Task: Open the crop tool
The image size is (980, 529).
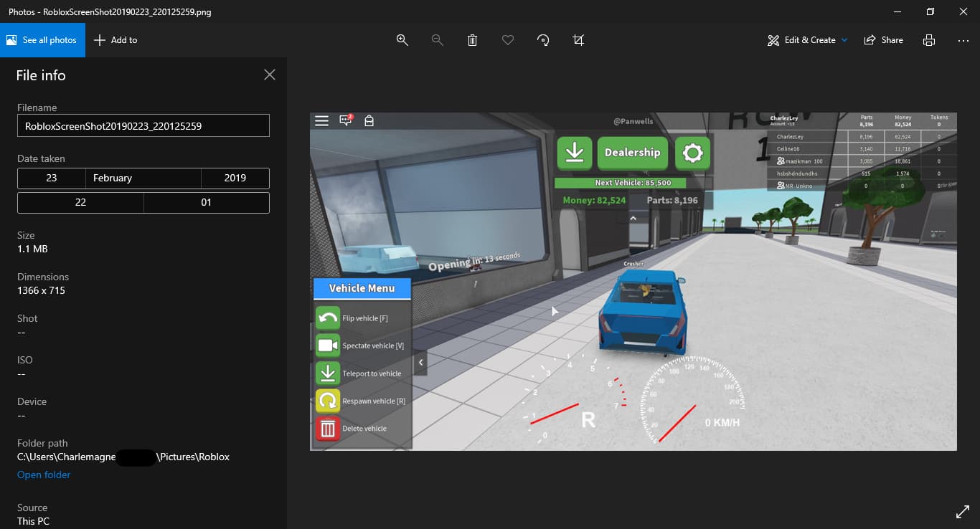Action: [x=578, y=40]
